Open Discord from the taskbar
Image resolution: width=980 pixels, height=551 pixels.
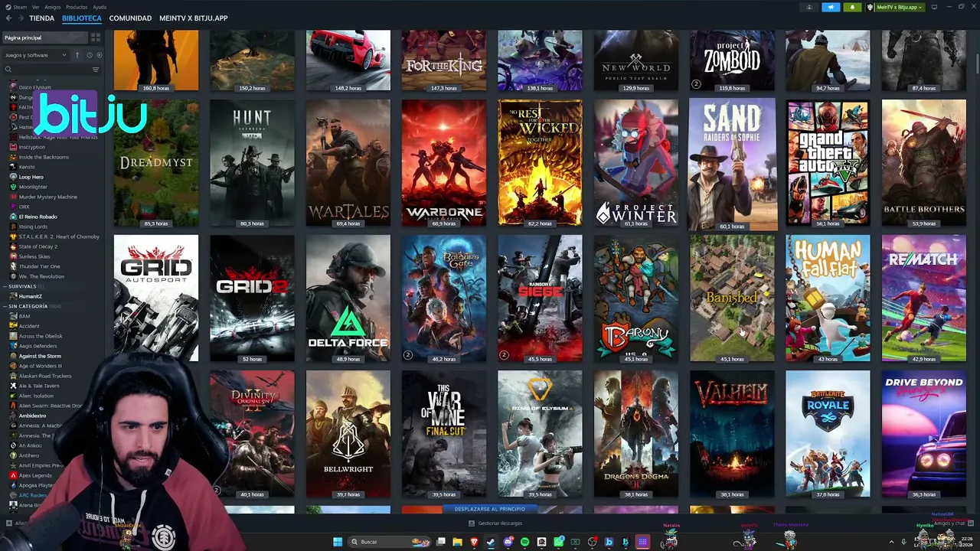(508, 542)
